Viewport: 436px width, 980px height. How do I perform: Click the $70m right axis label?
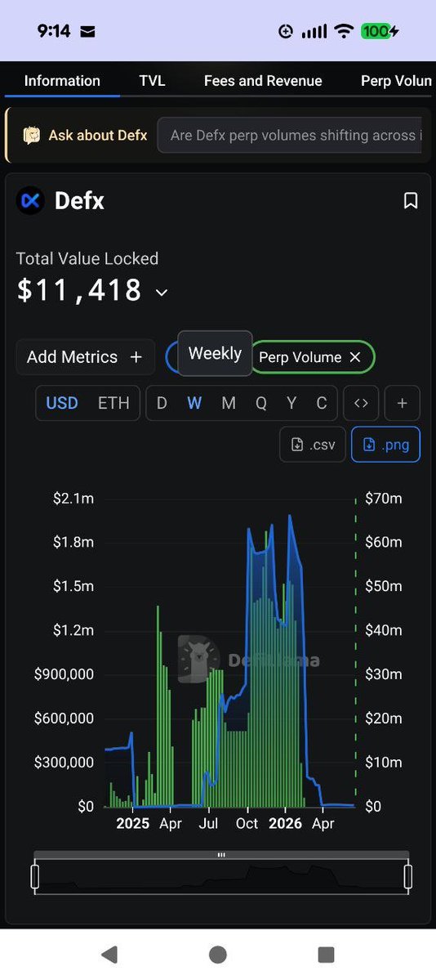pyautogui.click(x=384, y=498)
